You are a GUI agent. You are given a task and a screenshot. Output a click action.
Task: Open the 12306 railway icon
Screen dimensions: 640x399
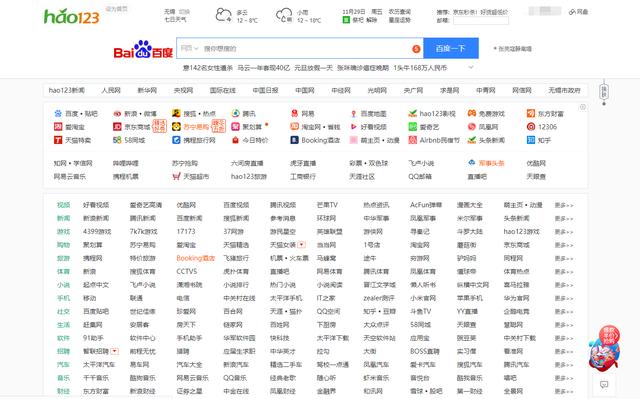531,127
